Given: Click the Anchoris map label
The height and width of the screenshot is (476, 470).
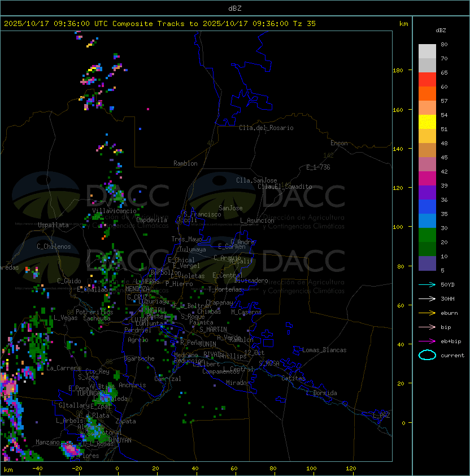Looking at the screenshot, I should [132, 385].
